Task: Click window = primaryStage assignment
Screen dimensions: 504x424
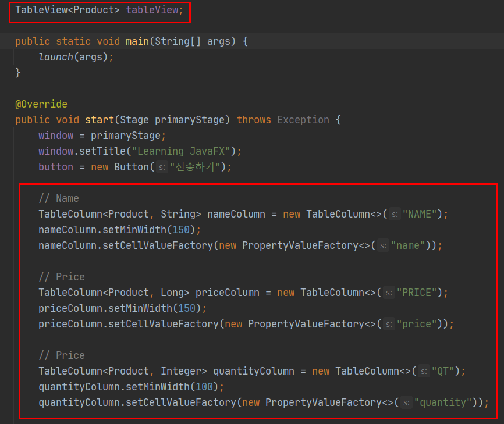Action: [102, 136]
